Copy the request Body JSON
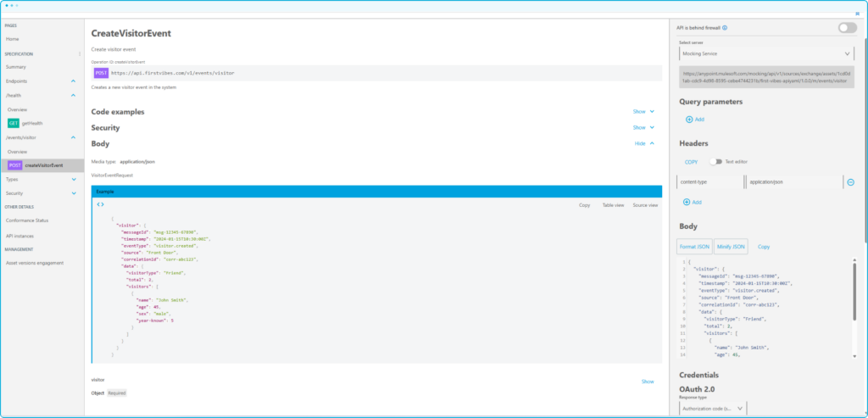 (x=764, y=247)
